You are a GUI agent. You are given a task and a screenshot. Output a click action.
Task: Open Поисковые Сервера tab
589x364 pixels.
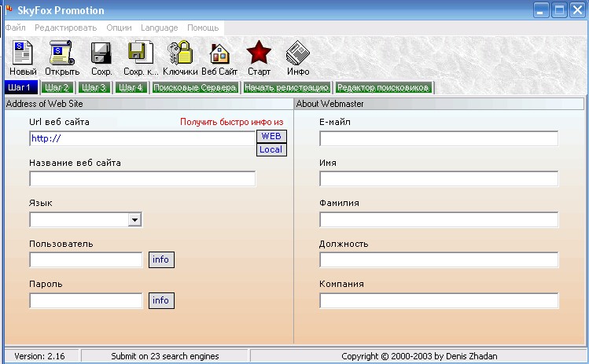[195, 88]
